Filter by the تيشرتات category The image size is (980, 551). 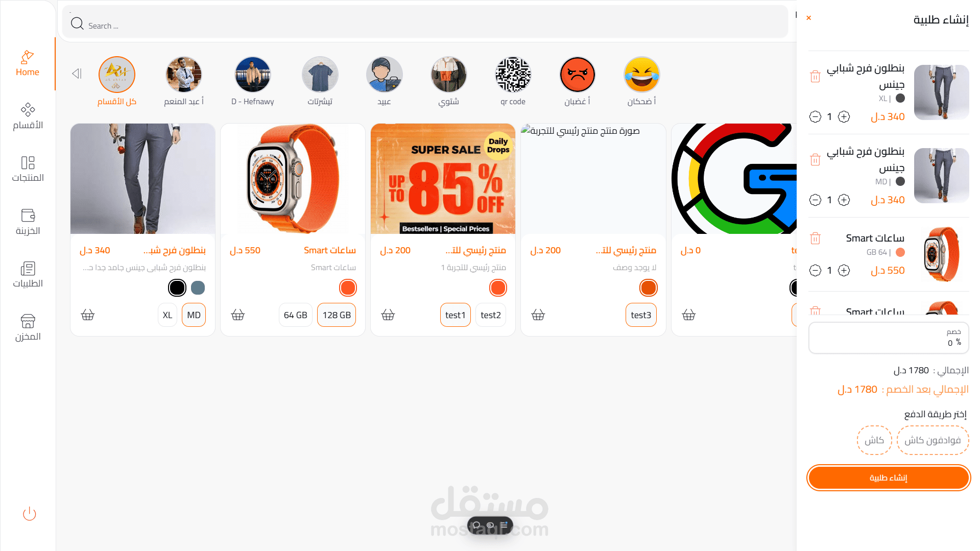(x=320, y=81)
